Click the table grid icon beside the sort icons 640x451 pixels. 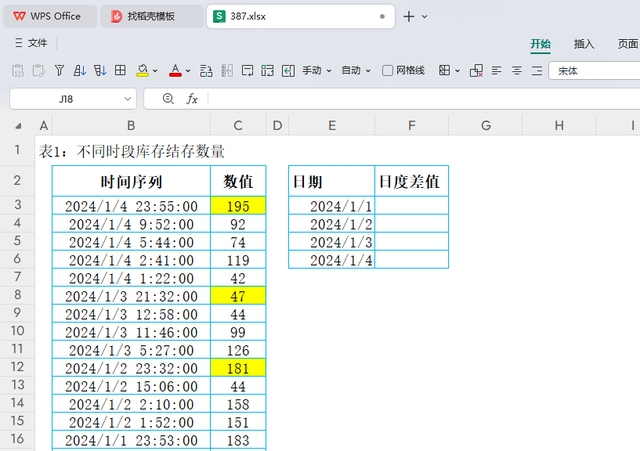pyautogui.click(x=120, y=70)
